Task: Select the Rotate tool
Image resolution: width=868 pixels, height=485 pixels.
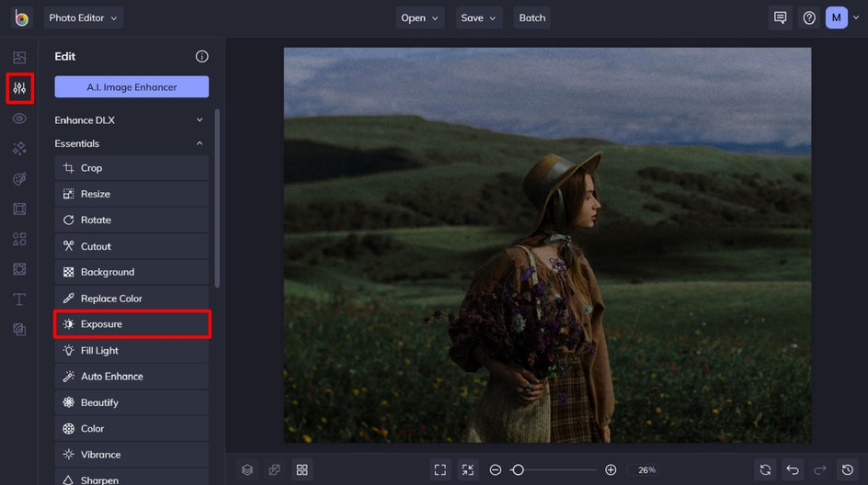Action: click(x=131, y=220)
